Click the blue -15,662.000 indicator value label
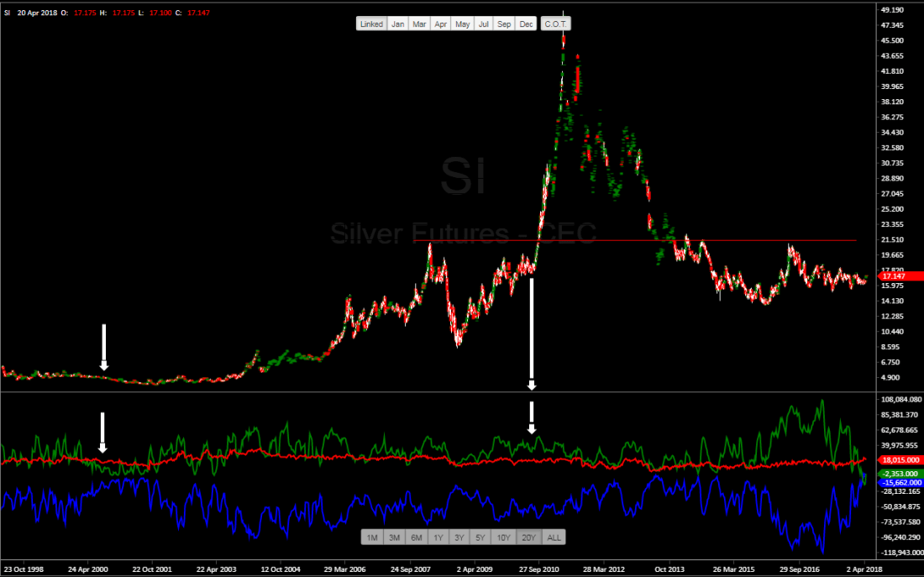 coord(900,483)
